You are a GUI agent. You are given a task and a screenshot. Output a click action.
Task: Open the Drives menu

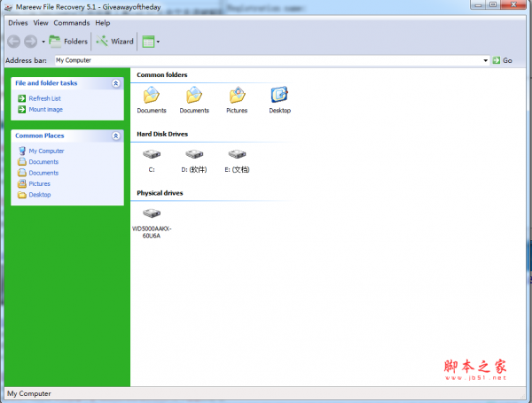click(18, 23)
